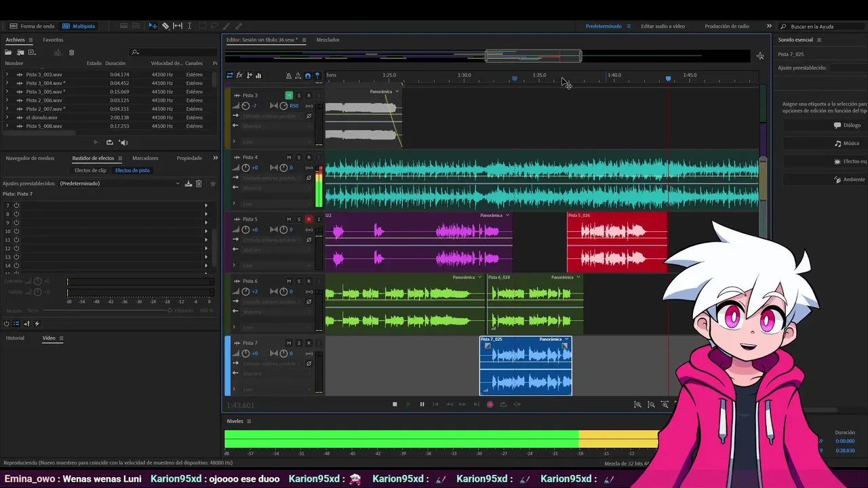Expand el dorado.wav file row
This screenshot has height=488, width=868.
click(7, 117)
